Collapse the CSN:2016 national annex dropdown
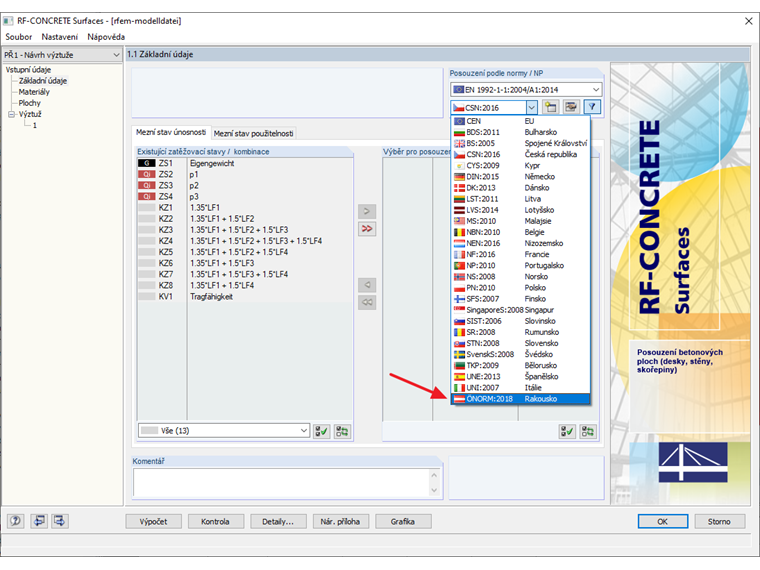Image resolution: width=760 pixels, height=570 pixels. pos(532,108)
